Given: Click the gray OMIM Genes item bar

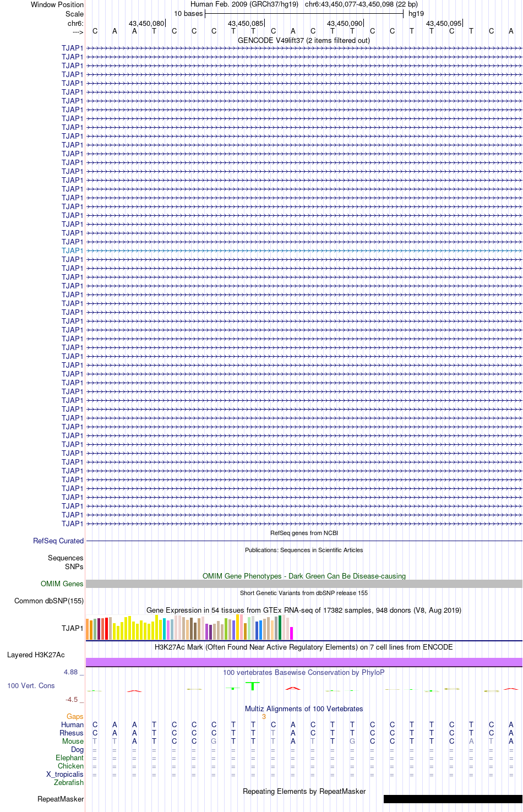Looking at the screenshot, I should click(x=304, y=584).
